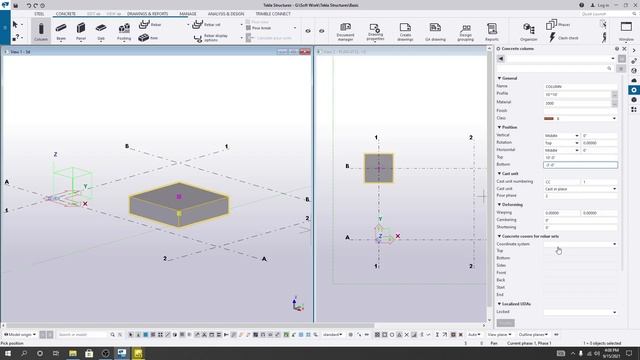
Task: Select the concrete Slab tool
Action: pyautogui.click(x=101, y=31)
